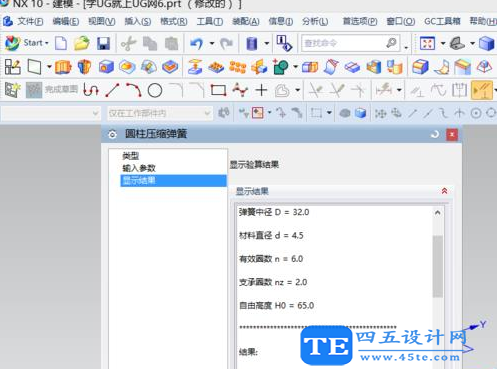
Task: Open the 分析(L) menu
Action: (315, 22)
